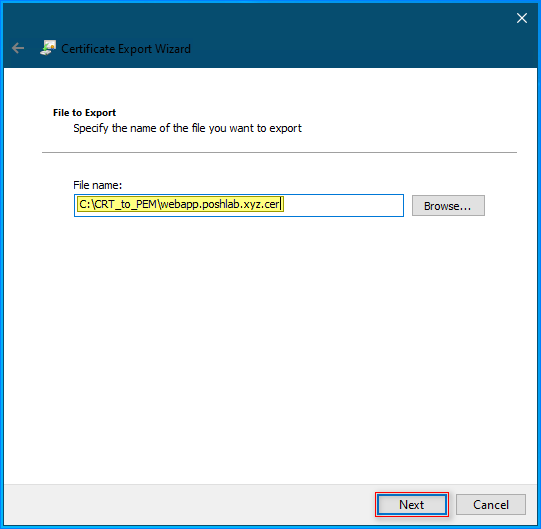Click the File name: label
This screenshot has width=541, height=529.
point(98,185)
